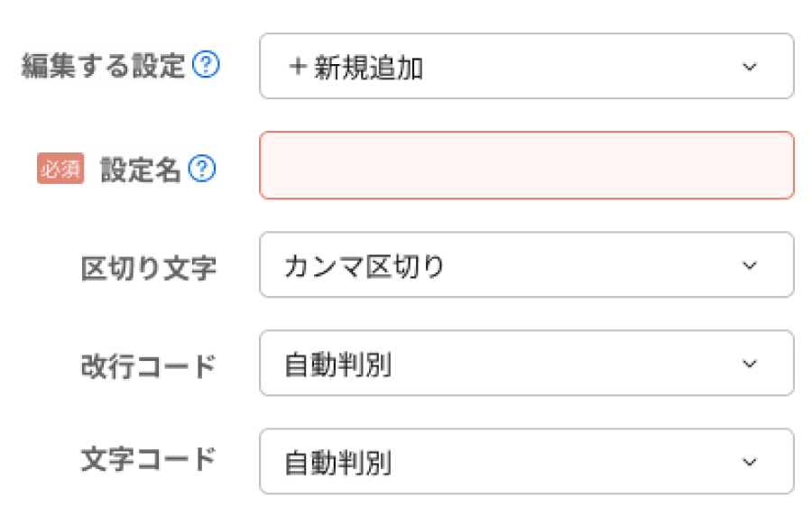The image size is (812, 526).
Task: Click the 区切り文字 label
Action: tap(148, 268)
